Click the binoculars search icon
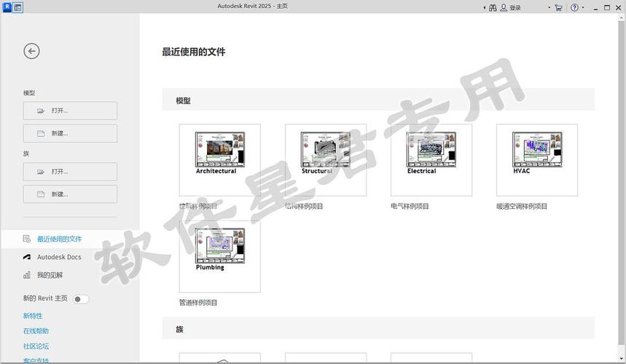 (x=493, y=7)
